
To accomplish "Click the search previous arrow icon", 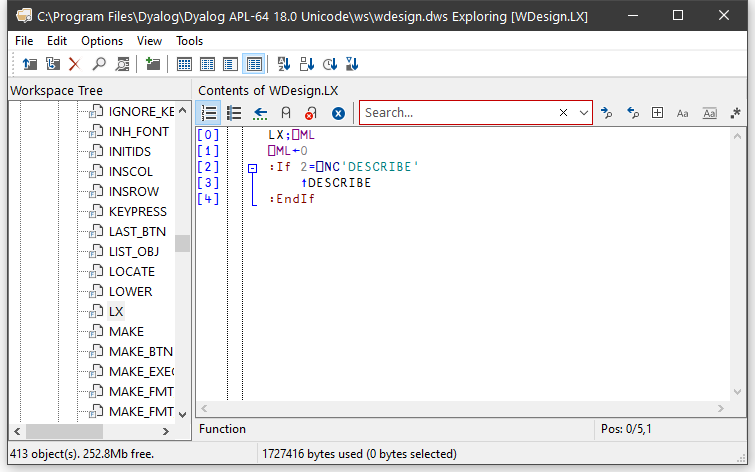I will pyautogui.click(x=632, y=113).
